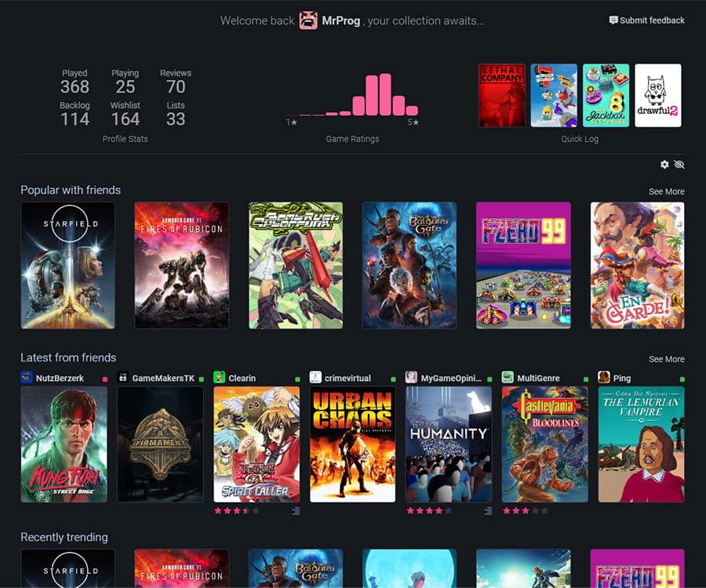Open Clearin's avatar icon
This screenshot has height=588, width=706.
point(220,377)
